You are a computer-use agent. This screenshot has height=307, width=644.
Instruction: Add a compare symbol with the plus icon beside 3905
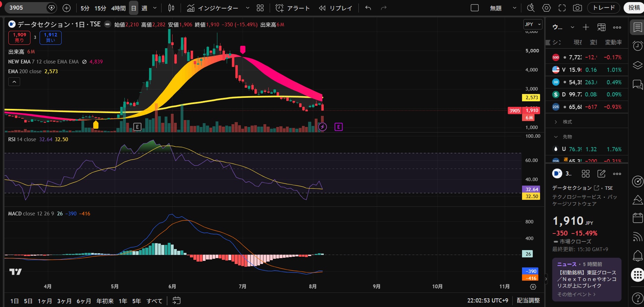(x=67, y=8)
